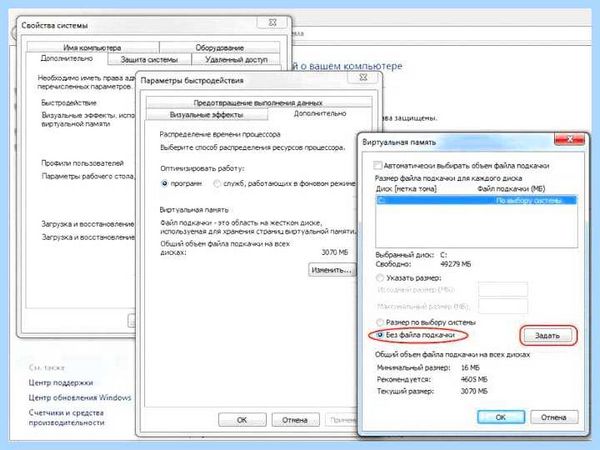Open 'Предотвращение выполнения данных' tab

(258, 103)
